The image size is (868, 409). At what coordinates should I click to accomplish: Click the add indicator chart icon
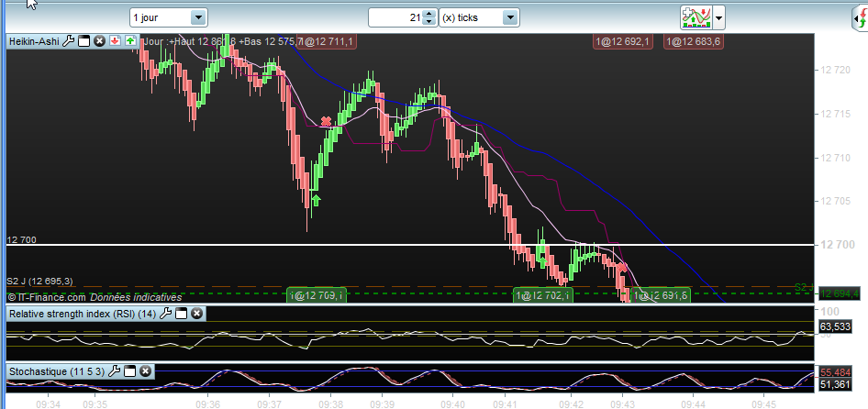click(x=696, y=17)
